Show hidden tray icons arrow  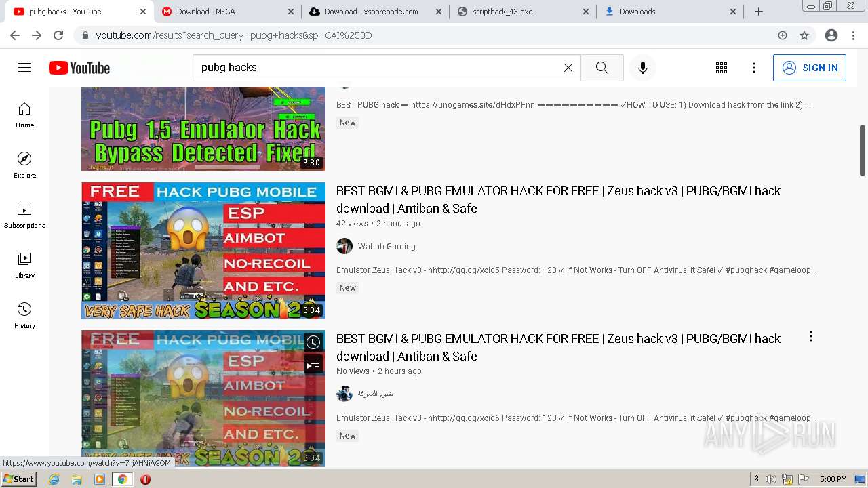[756, 479]
